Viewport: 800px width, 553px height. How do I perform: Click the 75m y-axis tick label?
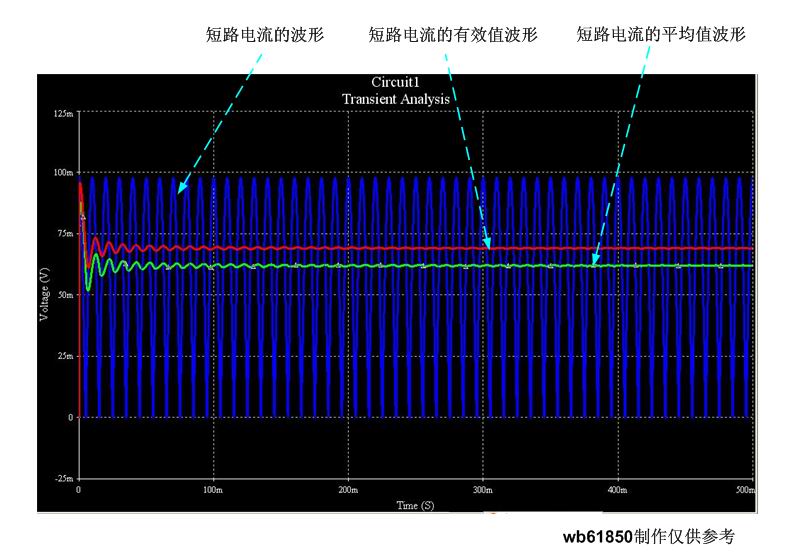pyautogui.click(x=64, y=233)
